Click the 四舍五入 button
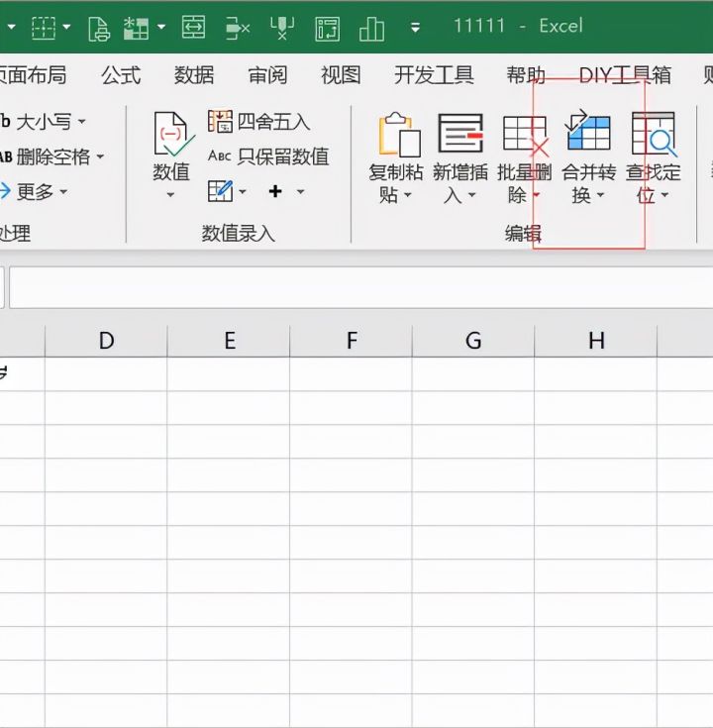The width and height of the screenshot is (713, 728). (259, 122)
